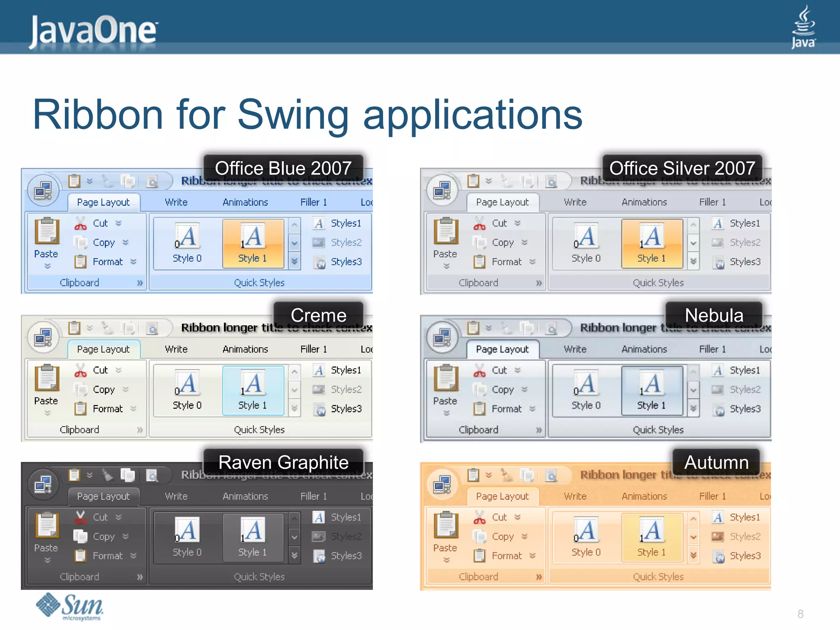Click Format icon in Autumn ribbon
This screenshot has height=630, width=840.
(479, 556)
